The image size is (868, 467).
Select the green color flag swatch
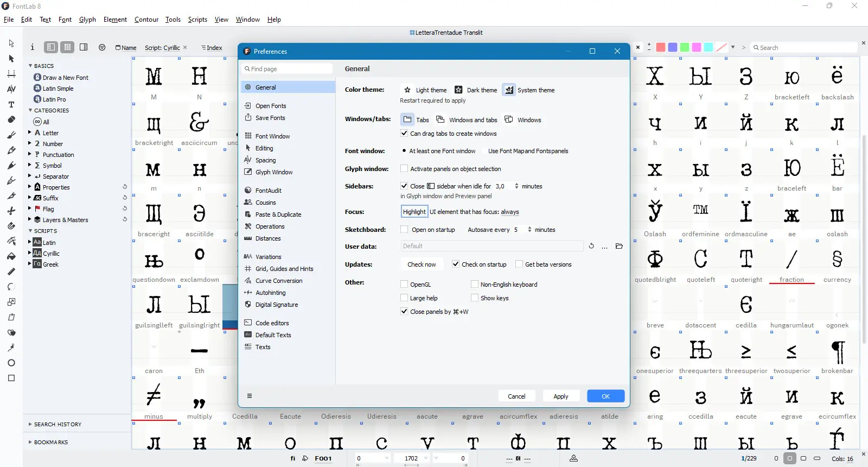coord(685,47)
